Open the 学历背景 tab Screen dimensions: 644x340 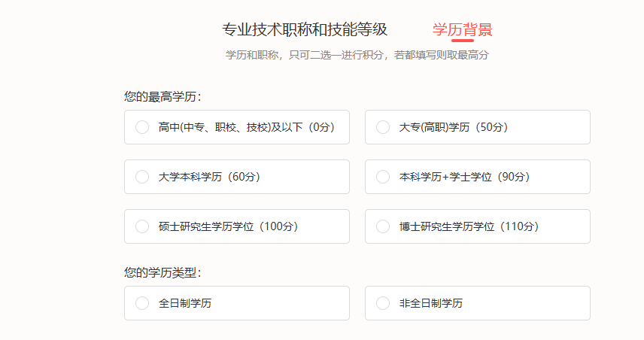click(x=463, y=30)
